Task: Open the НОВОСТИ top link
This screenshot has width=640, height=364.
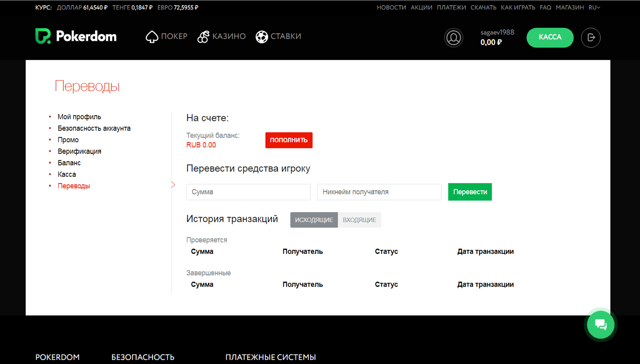Action: (391, 8)
